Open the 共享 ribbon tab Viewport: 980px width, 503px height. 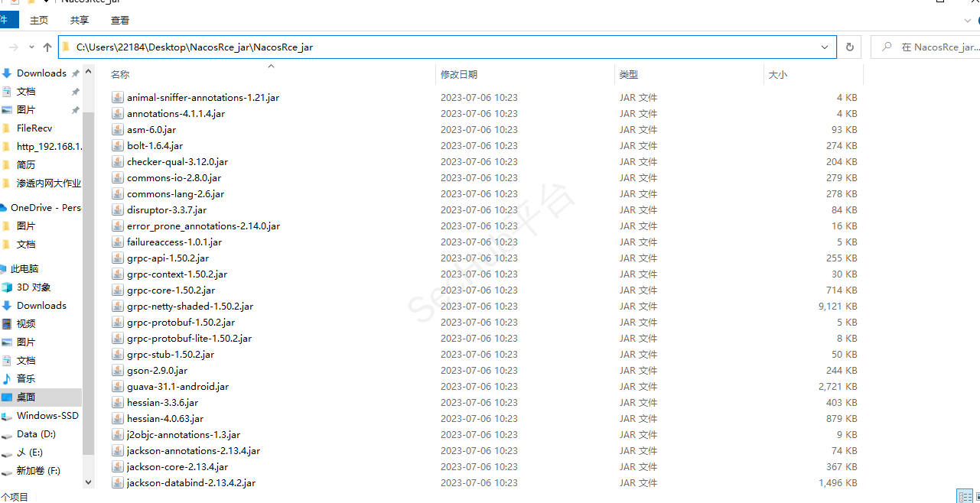tap(80, 21)
